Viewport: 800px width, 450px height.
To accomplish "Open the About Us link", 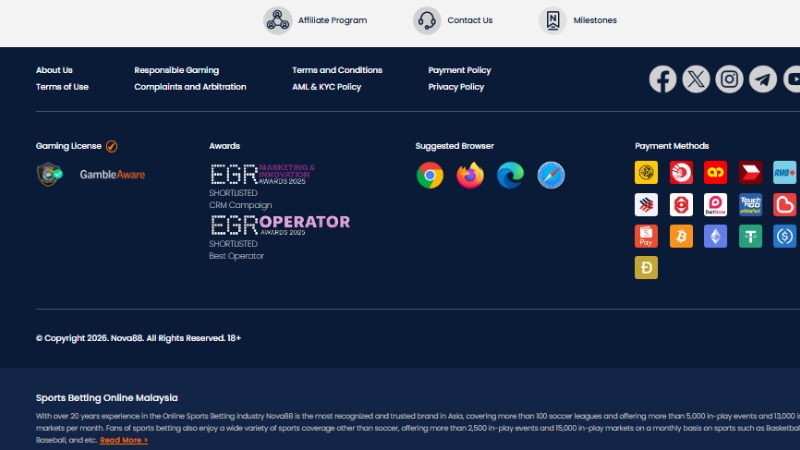I will coord(54,70).
